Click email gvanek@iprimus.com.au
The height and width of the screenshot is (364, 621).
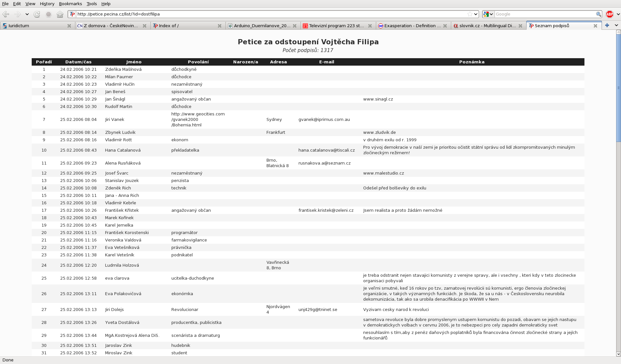click(x=324, y=120)
